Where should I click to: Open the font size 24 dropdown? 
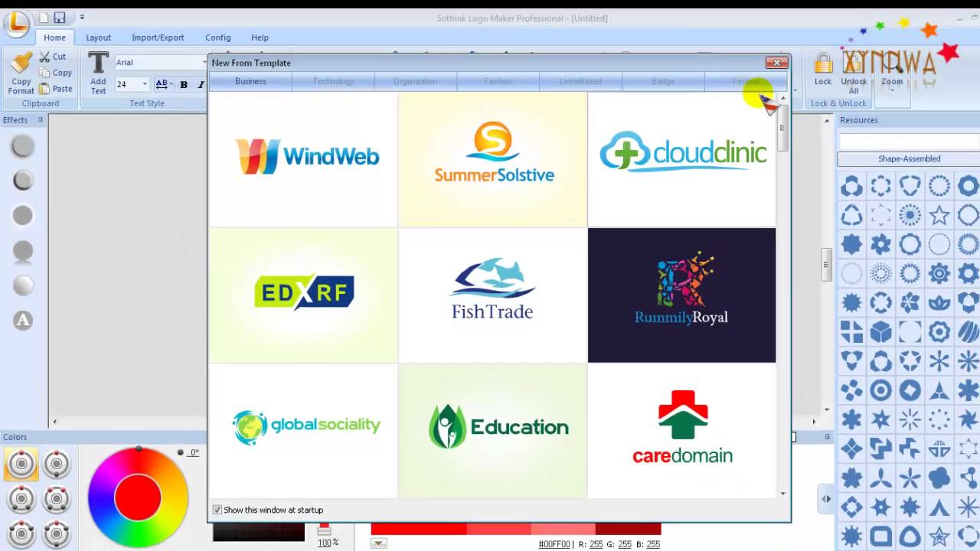click(x=145, y=84)
